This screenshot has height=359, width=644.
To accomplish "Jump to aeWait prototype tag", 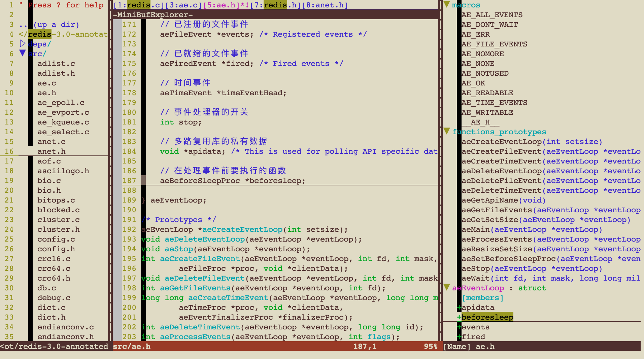I will [x=551, y=278].
